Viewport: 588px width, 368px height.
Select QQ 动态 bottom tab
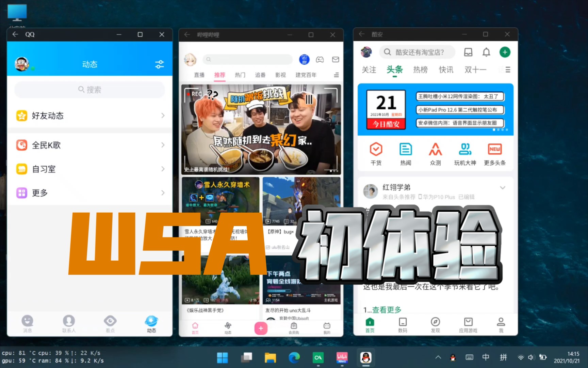coord(151,324)
